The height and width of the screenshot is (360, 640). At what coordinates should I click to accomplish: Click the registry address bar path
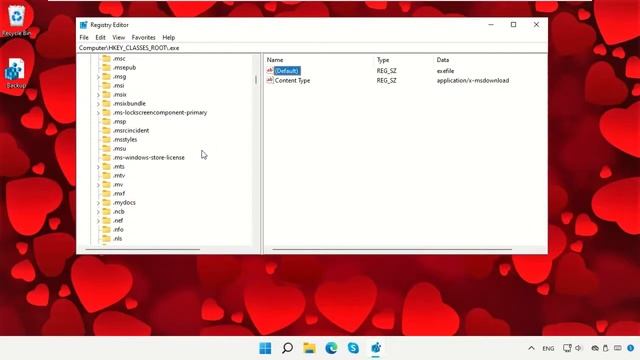coord(129,48)
